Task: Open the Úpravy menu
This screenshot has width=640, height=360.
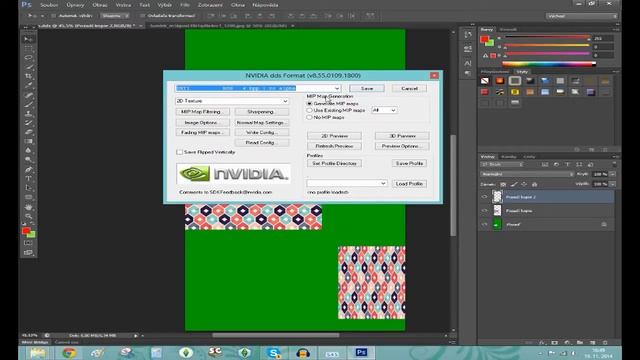Action: (75, 5)
